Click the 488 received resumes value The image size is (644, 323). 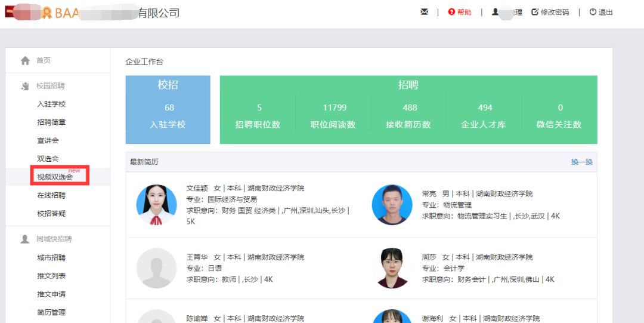coord(410,108)
